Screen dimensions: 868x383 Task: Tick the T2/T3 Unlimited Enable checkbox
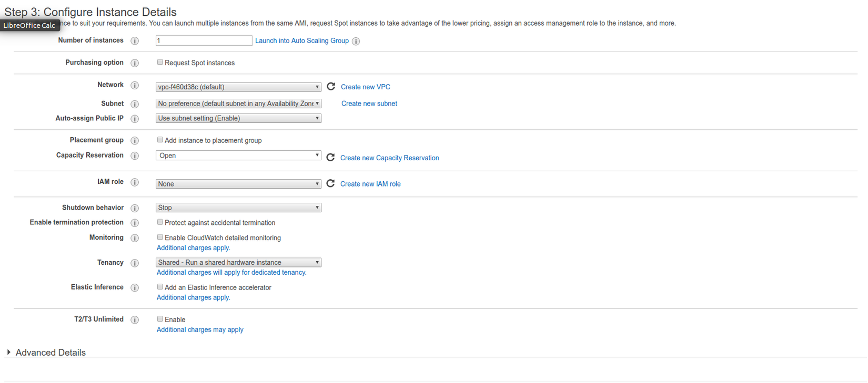click(x=160, y=319)
